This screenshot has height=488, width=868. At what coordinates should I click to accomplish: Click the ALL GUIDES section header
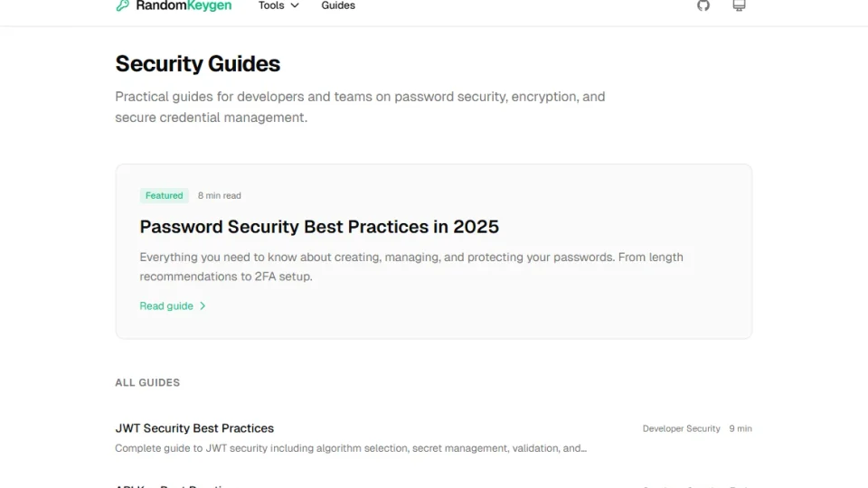point(147,382)
